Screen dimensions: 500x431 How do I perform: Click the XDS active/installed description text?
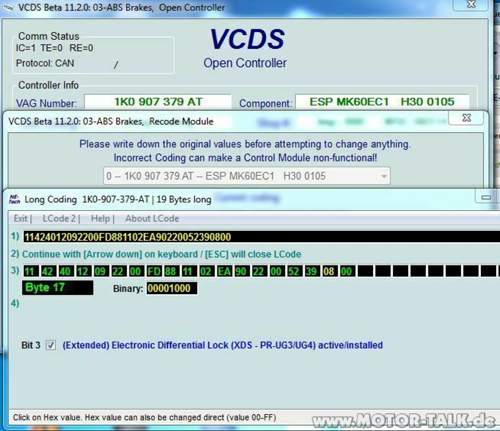pos(223,345)
